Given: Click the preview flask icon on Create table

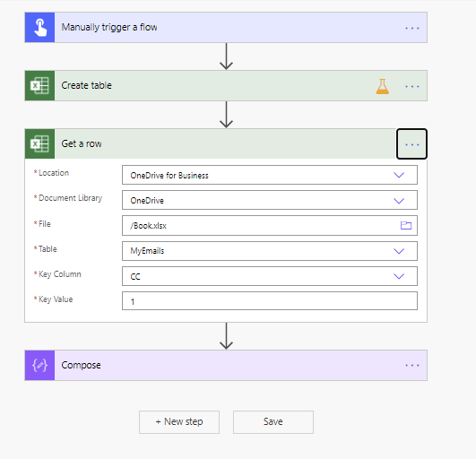Looking at the screenshot, I should tap(382, 86).
